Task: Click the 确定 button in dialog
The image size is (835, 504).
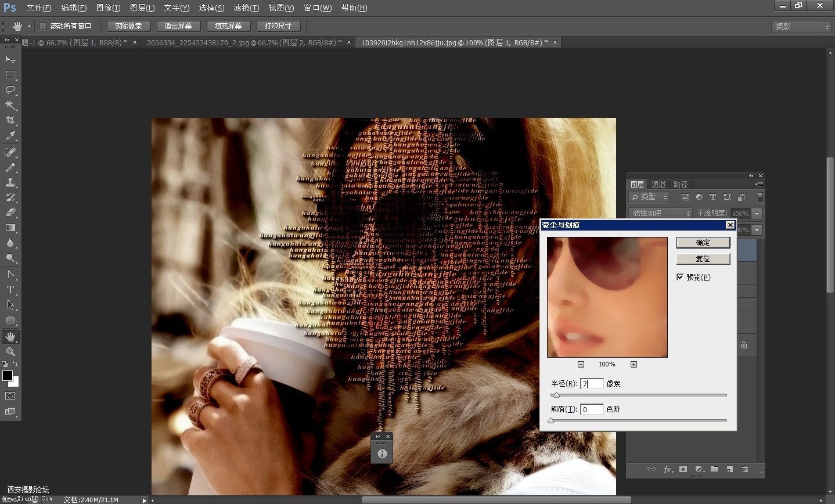Action: click(703, 243)
